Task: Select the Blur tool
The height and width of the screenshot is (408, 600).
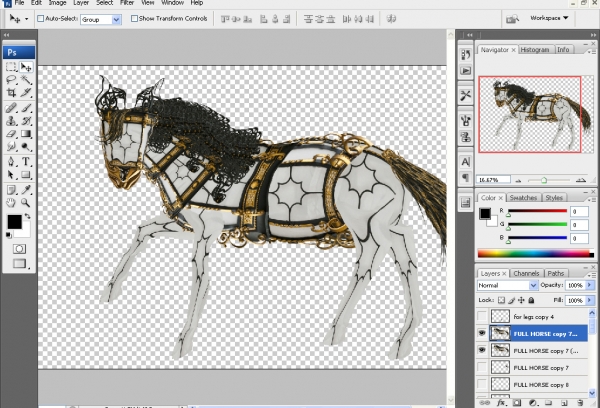Action: (11, 146)
